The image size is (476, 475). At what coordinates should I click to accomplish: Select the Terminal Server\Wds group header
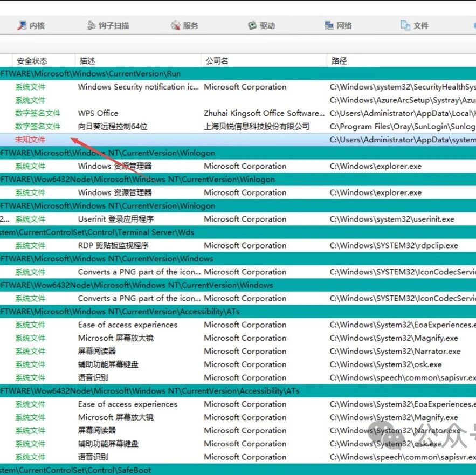(238, 232)
